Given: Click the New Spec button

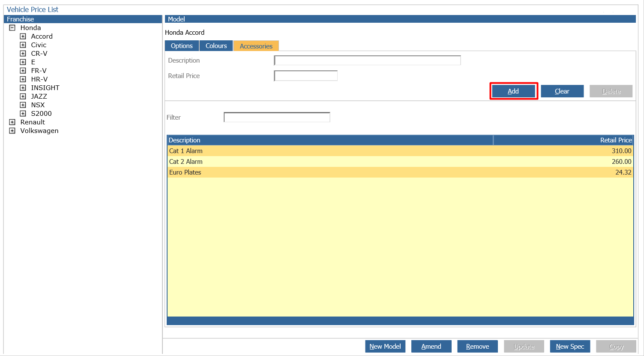Looking at the screenshot, I should (570, 347).
